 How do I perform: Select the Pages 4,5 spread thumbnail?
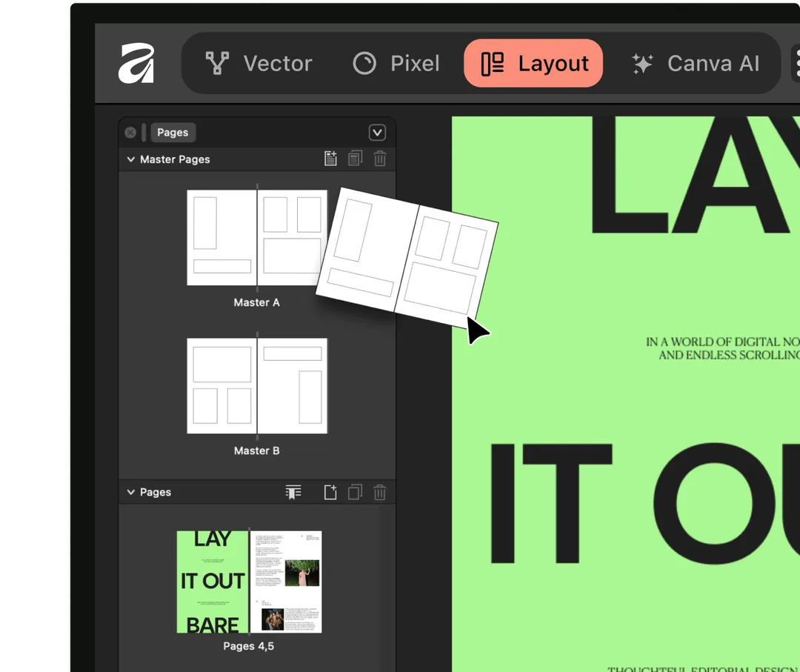pos(249,582)
